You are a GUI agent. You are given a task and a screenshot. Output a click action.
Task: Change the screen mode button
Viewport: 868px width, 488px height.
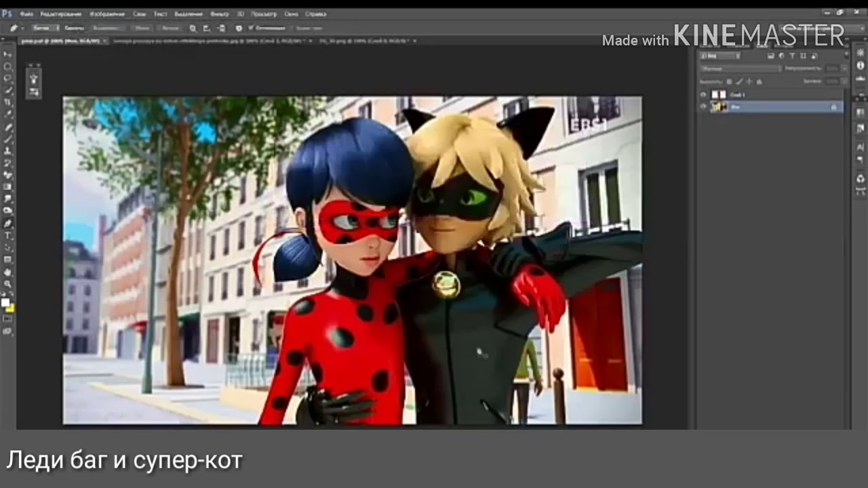pos(7,332)
